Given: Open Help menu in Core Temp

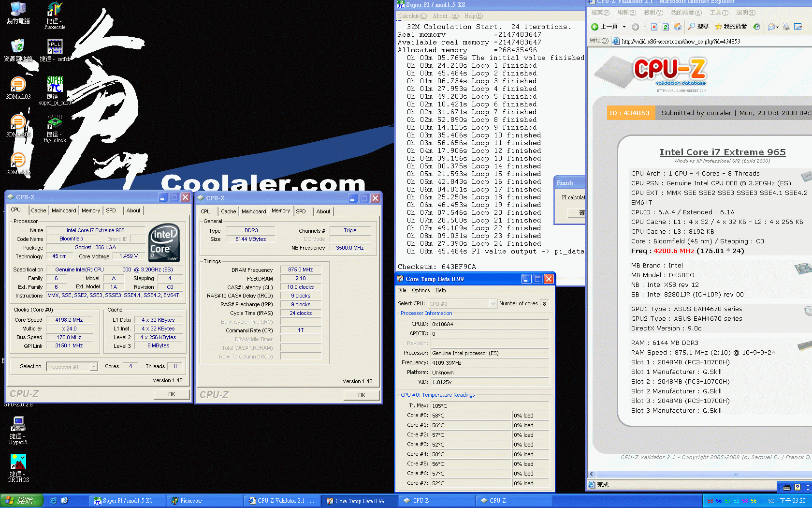Looking at the screenshot, I should pos(440,290).
